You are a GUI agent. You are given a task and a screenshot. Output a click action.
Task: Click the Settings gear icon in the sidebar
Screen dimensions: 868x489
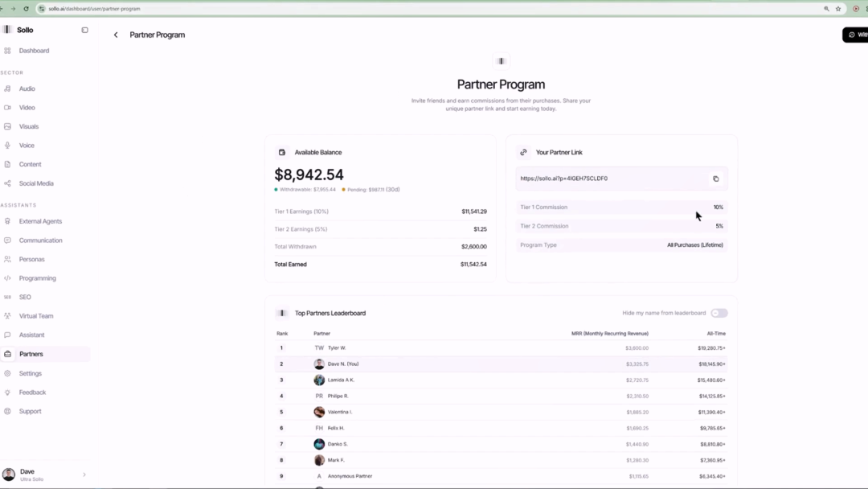pos(8,373)
